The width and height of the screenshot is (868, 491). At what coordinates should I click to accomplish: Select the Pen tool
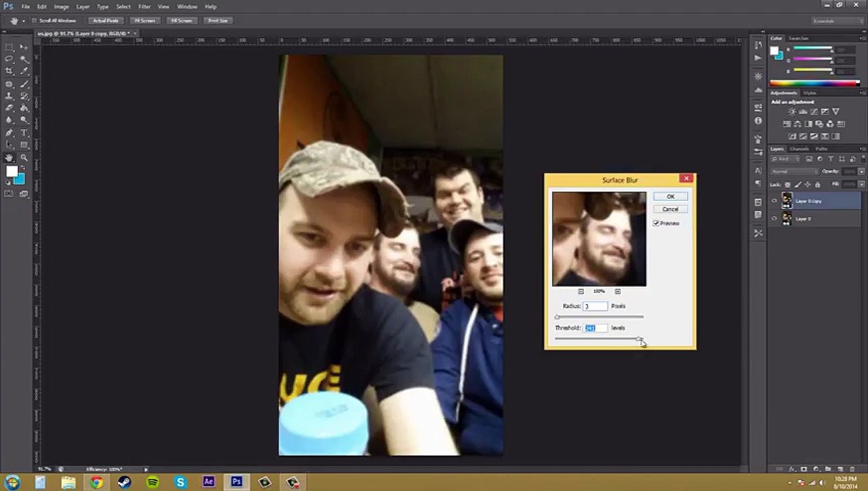click(10, 133)
